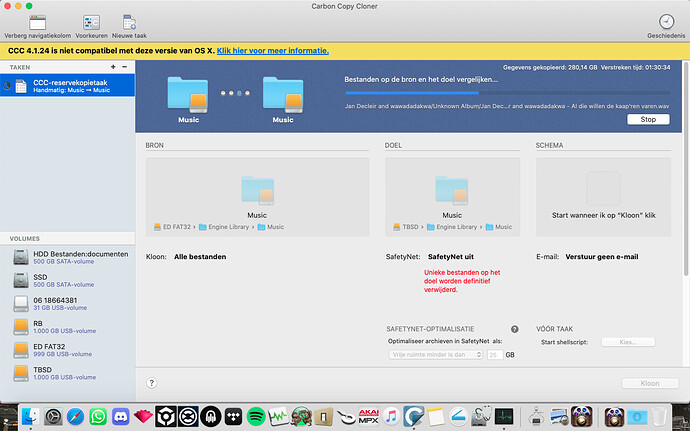This screenshot has width=690, height=431.
Task: Add a task with the plus button
Action: coord(113,67)
